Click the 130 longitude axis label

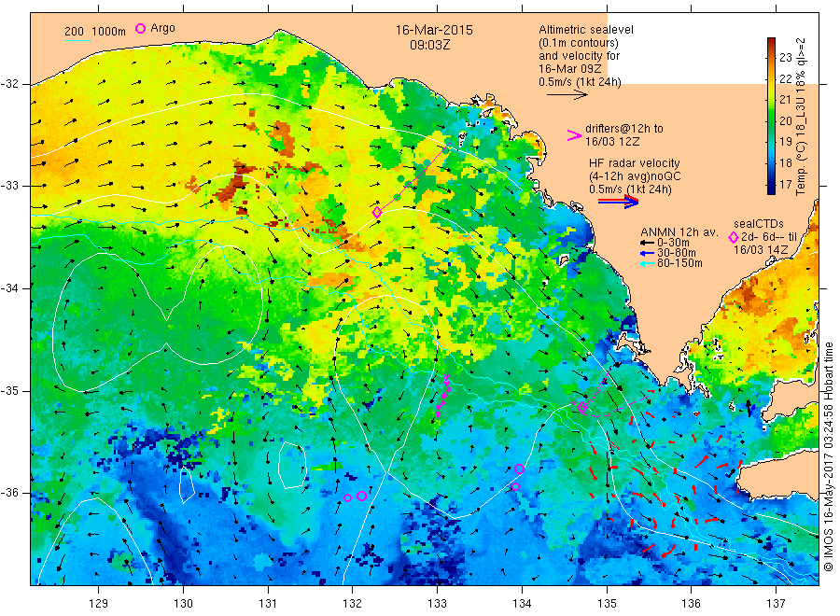pyautogui.click(x=183, y=604)
